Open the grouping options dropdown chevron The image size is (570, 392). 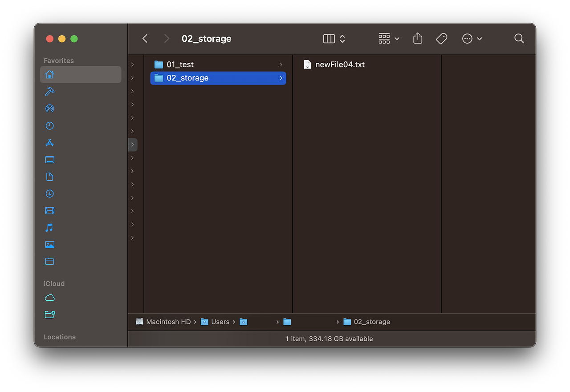[397, 39]
